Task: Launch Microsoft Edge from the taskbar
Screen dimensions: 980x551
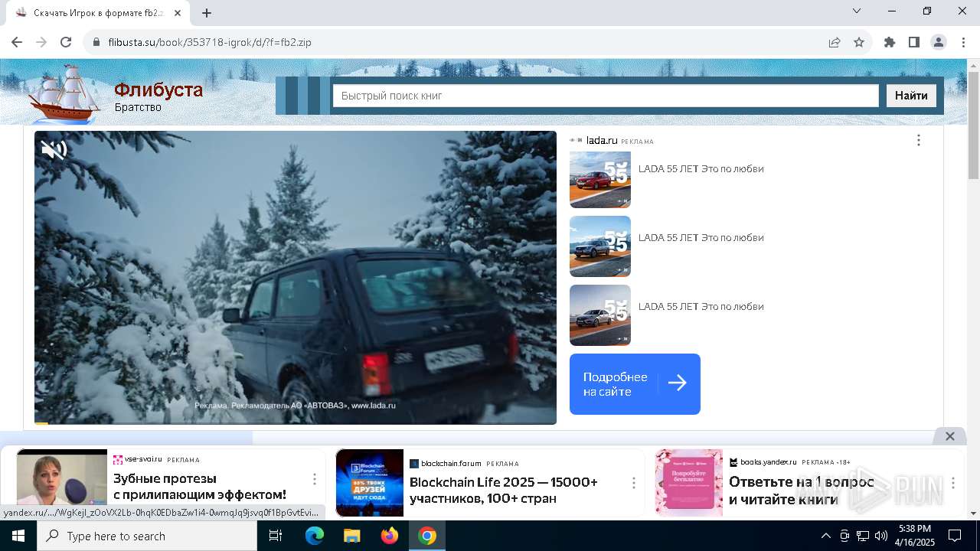Action: pos(315,536)
